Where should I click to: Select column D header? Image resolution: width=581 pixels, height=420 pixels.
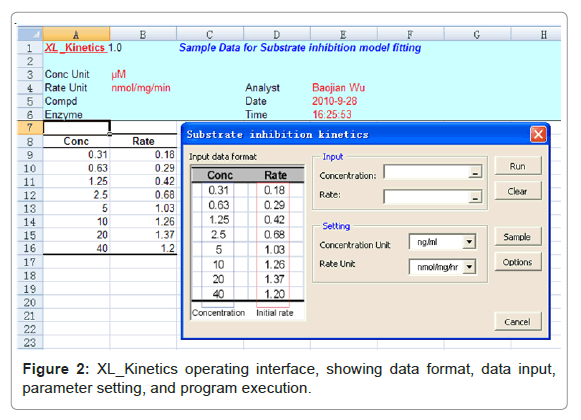point(277,34)
